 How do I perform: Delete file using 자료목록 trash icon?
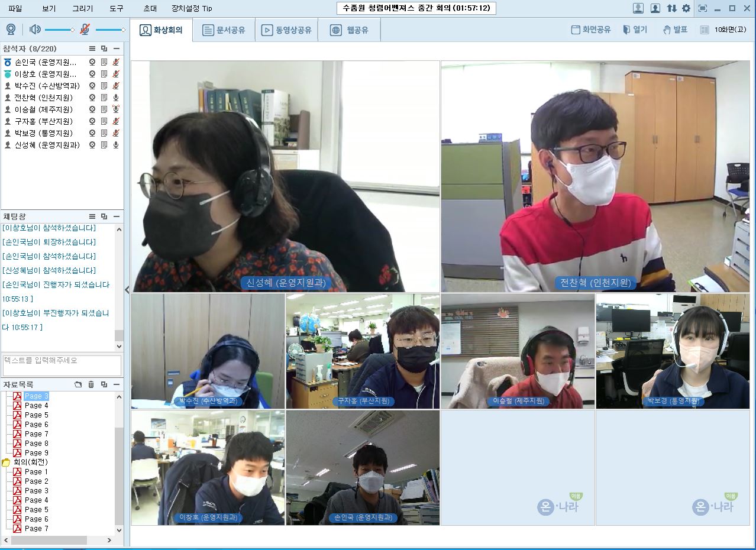(91, 384)
